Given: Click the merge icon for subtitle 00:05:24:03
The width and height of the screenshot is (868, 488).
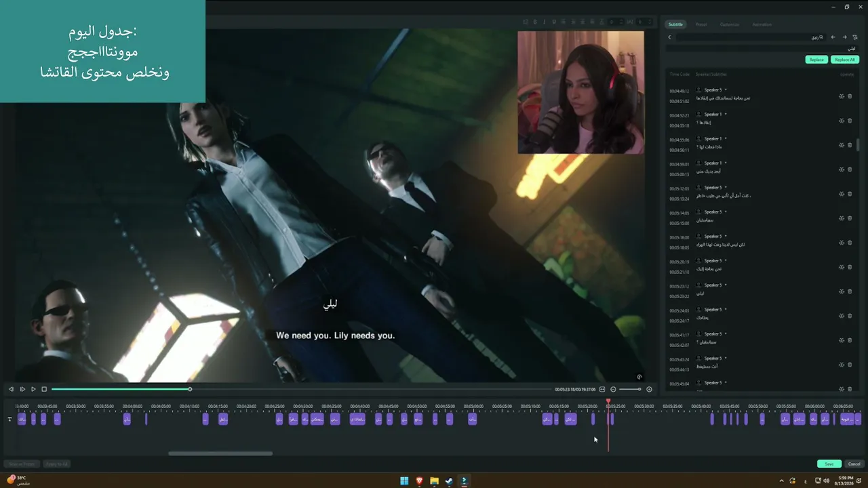Looking at the screenshot, I should [842, 316].
